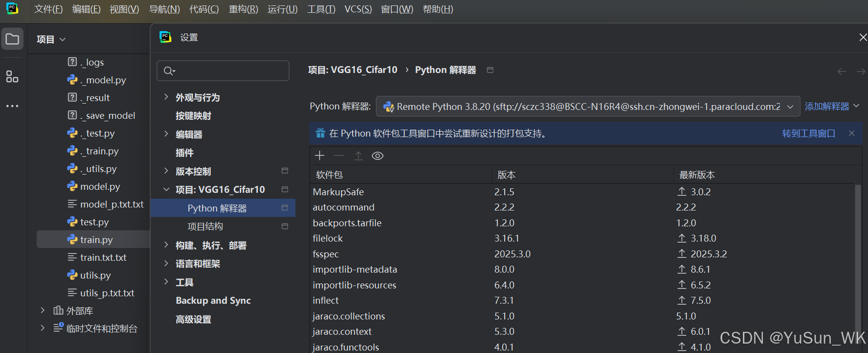
Task: Select the MarkupSafe package row
Action: [583, 192]
